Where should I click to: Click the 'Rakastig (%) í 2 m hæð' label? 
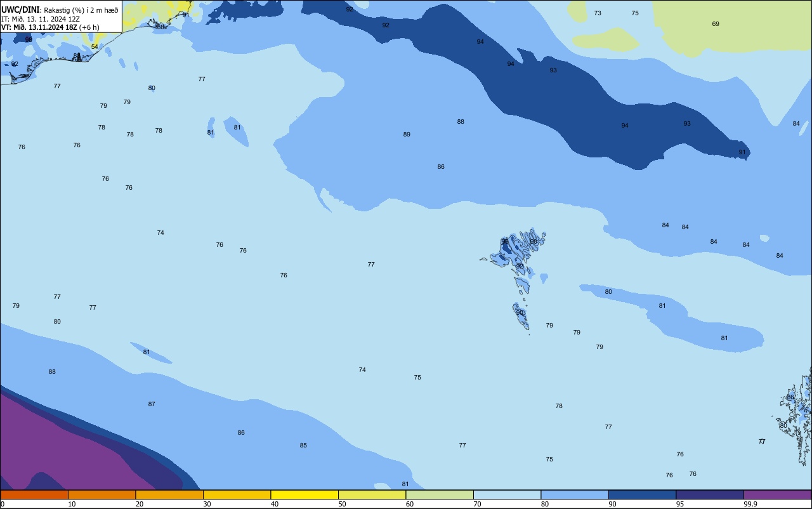(x=81, y=10)
